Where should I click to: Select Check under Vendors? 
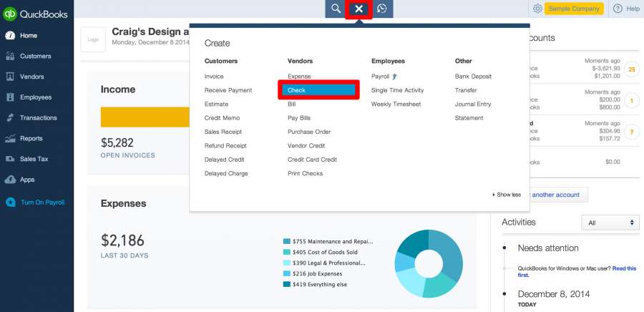click(x=319, y=90)
